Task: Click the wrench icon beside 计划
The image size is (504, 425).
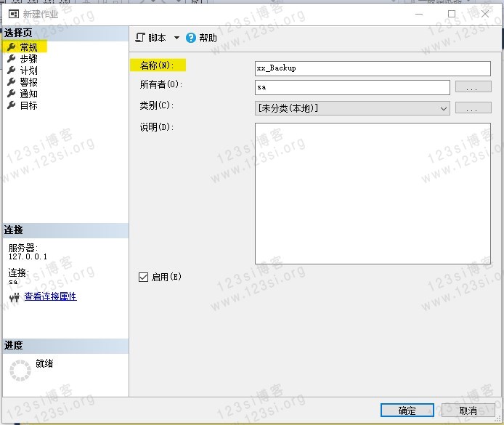Action: [x=11, y=70]
